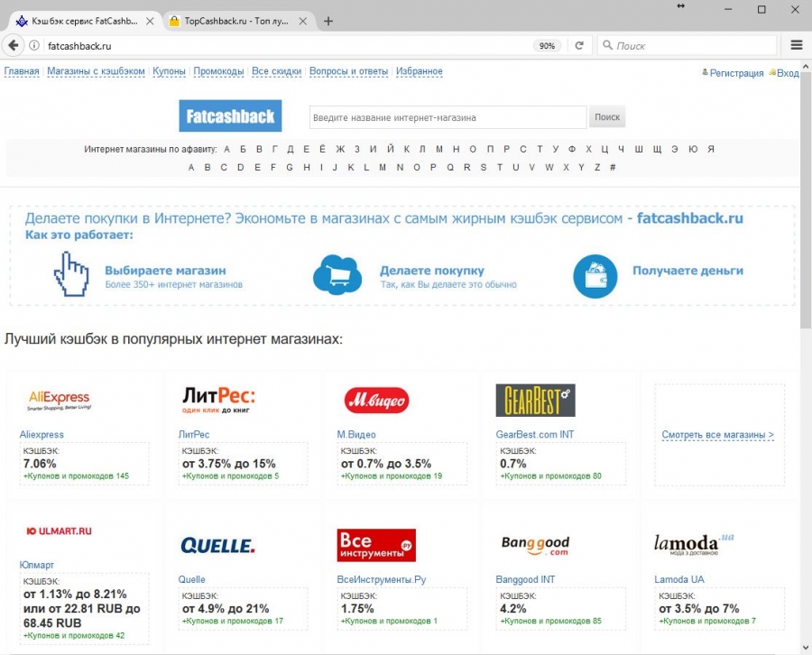Click the Выбираете магазин heading

(165, 271)
